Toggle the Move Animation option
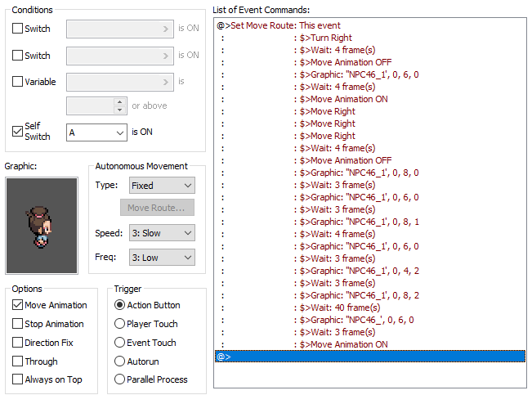This screenshot has height=404, width=532. pyautogui.click(x=18, y=305)
